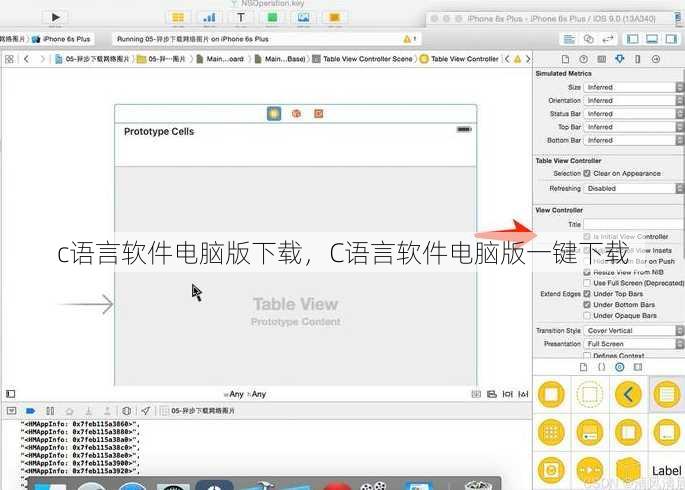685x490 pixels.
Task: Open the Top Bar dropdown
Action: click(633, 127)
